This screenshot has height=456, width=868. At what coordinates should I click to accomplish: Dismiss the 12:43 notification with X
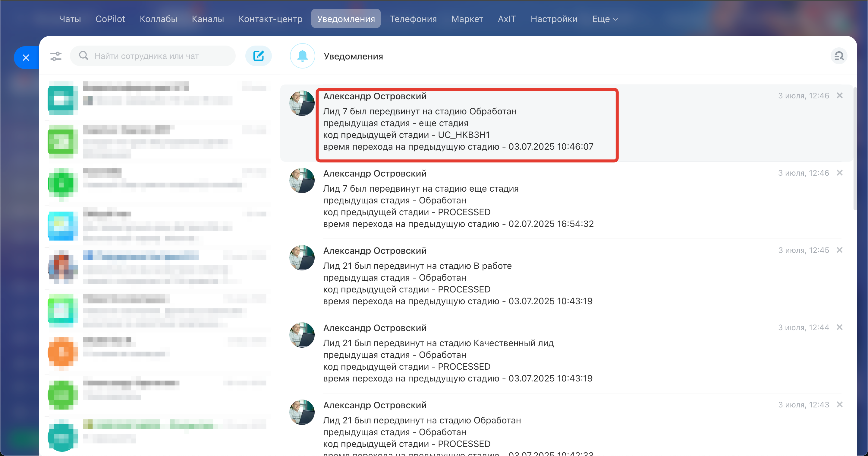pyautogui.click(x=840, y=405)
